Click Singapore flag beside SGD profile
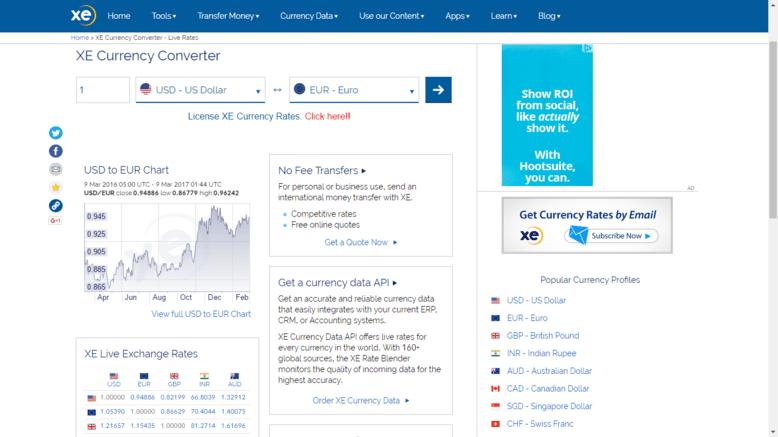The image size is (778, 437). click(x=495, y=406)
